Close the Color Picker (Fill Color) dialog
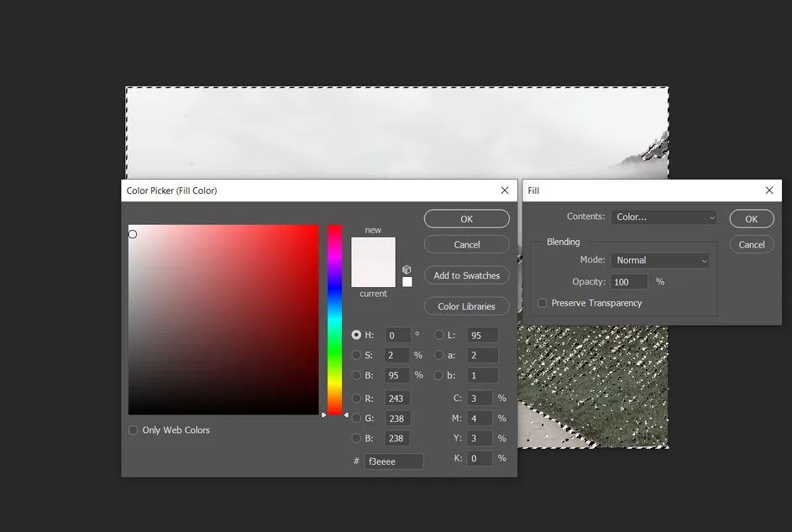The image size is (792, 532). coord(504,190)
